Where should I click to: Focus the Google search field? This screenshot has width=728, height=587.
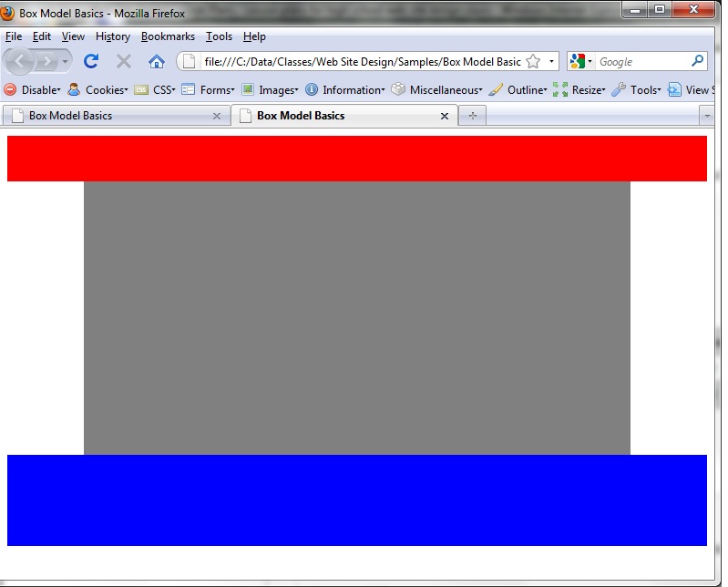(x=642, y=61)
